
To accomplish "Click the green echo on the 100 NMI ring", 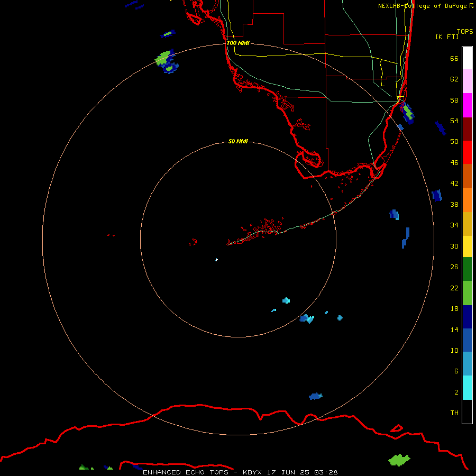I will (163, 57).
